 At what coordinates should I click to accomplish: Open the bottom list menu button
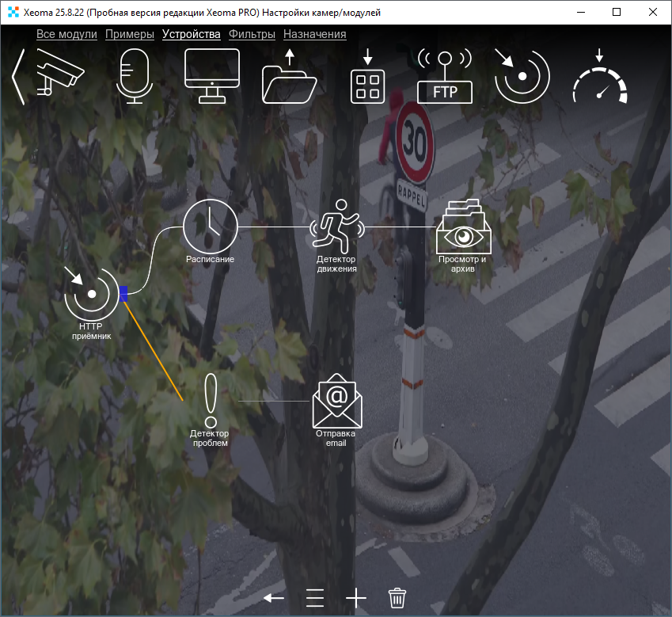tap(315, 598)
